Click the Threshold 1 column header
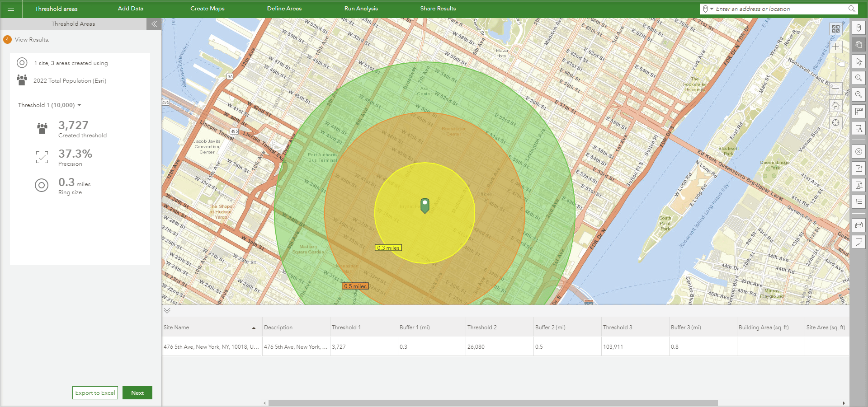Image resolution: width=868 pixels, height=407 pixels. point(364,327)
